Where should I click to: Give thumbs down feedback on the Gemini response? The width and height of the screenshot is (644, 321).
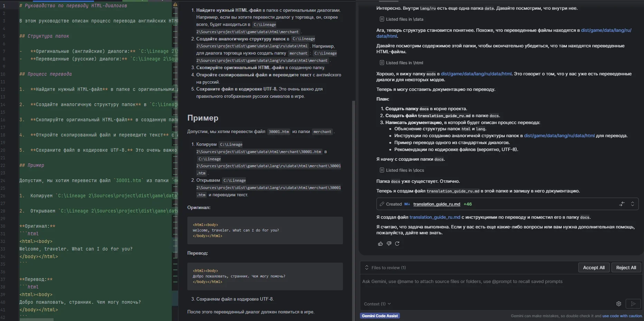tap(389, 244)
